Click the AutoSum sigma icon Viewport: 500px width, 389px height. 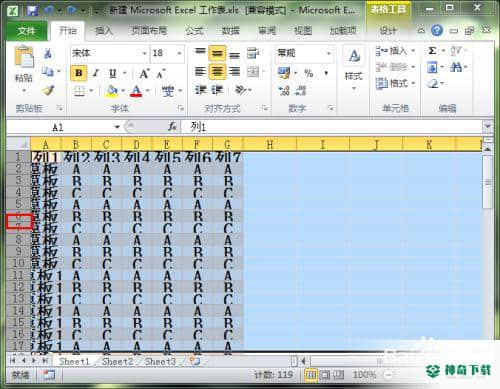click(x=432, y=51)
